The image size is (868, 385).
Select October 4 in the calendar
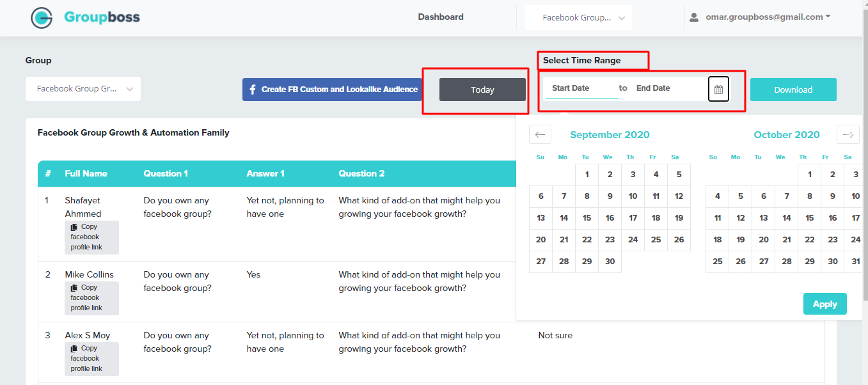pyautogui.click(x=717, y=196)
